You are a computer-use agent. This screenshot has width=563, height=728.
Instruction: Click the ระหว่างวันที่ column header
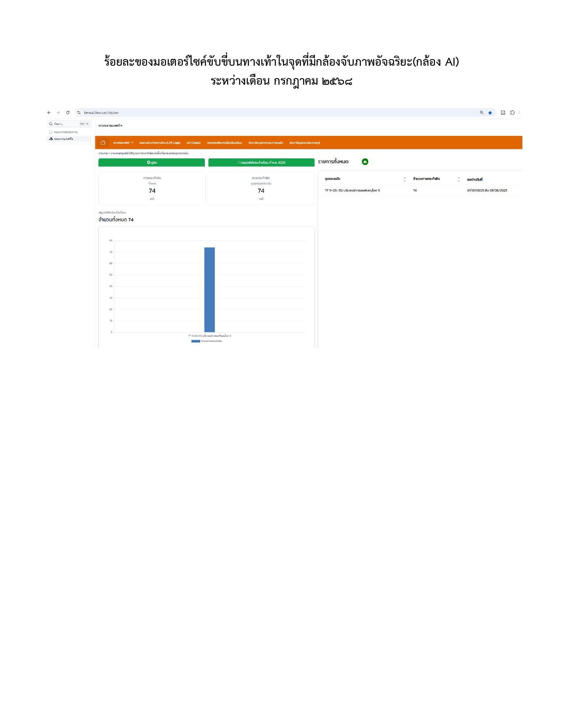coord(475,180)
